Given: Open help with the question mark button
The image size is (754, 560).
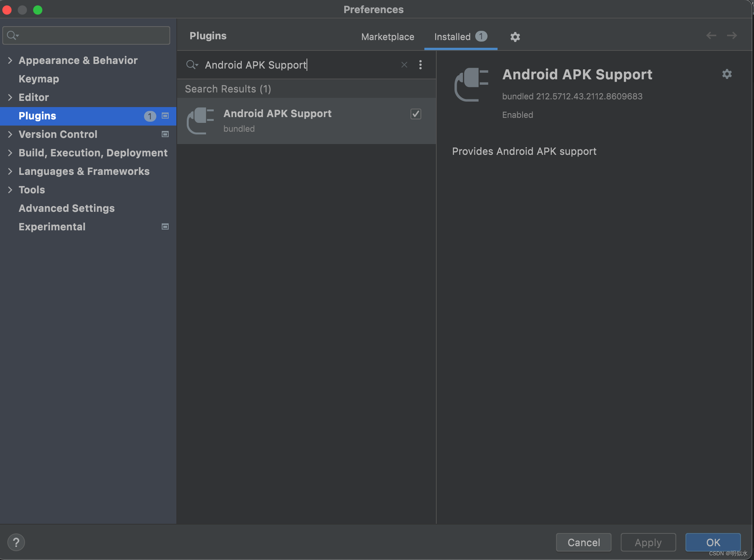Looking at the screenshot, I should (16, 542).
